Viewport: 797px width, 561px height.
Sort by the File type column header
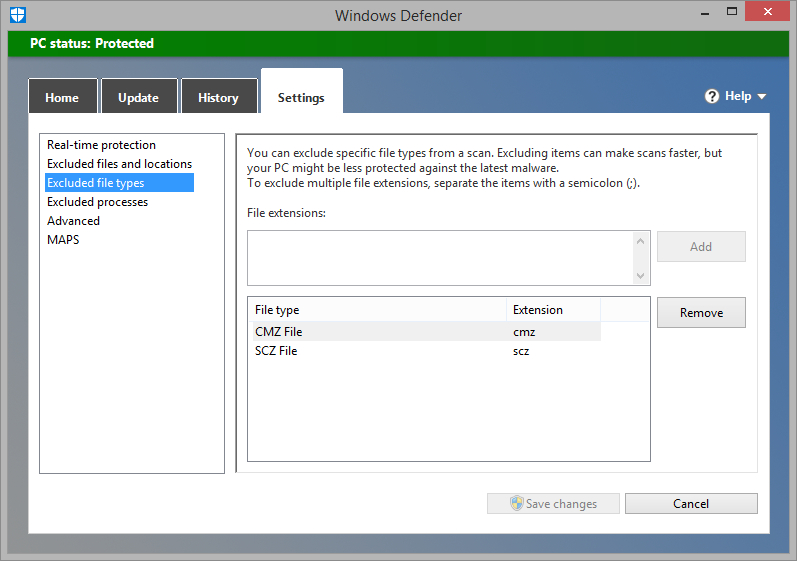[x=376, y=310]
